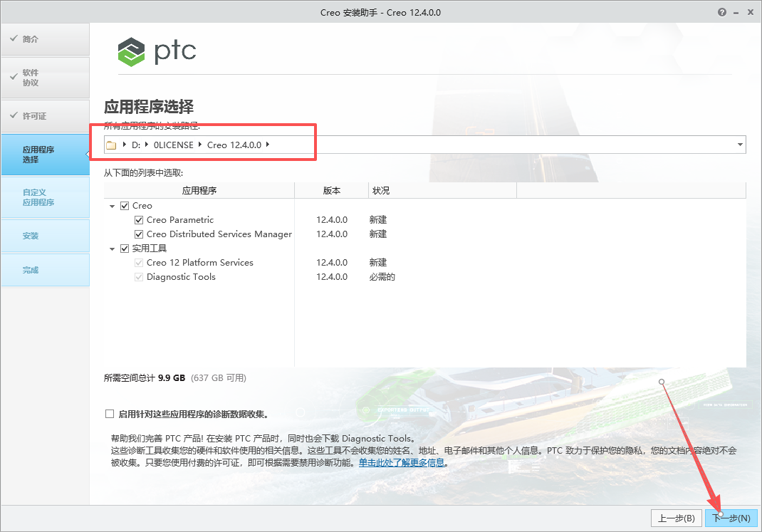The image size is (762, 532).
Task: Enable 启用针对这些应用程序的诊断数据收集
Action: coord(110,413)
